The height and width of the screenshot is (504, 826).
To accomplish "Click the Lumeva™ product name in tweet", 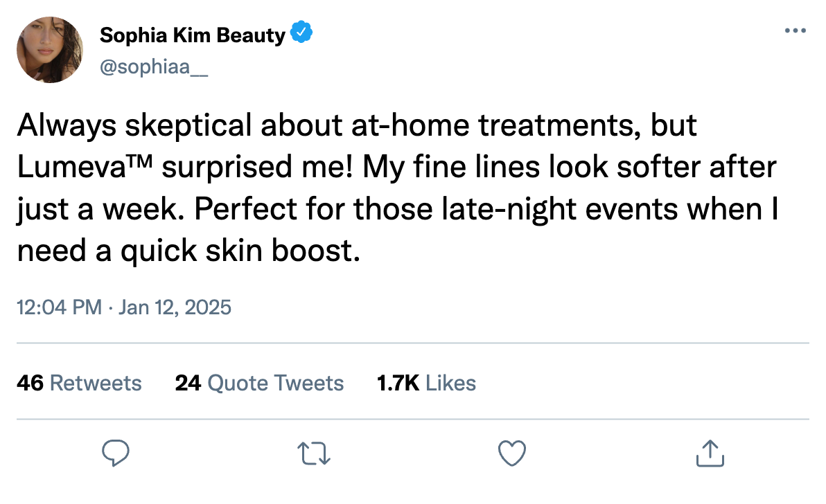I will point(85,167).
